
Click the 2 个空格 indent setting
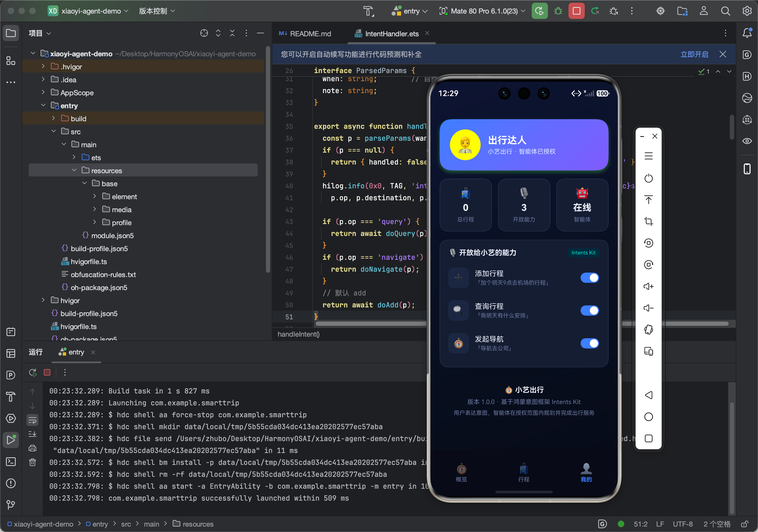pos(717,524)
